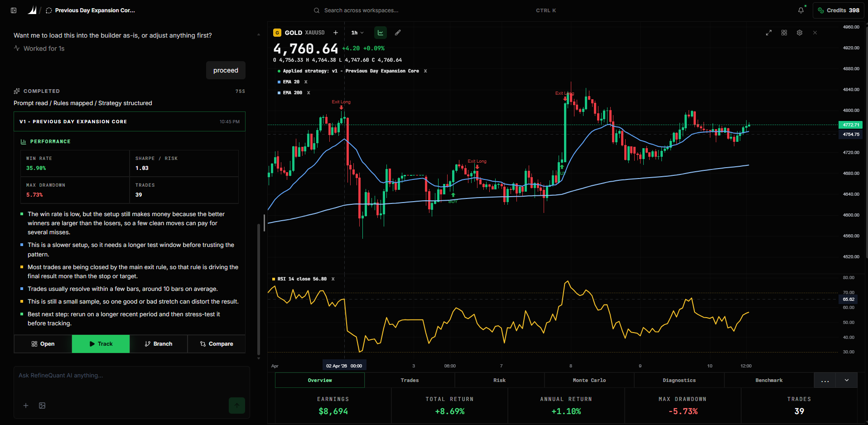Open the Previous Day Expansion Cor… workspace title

tap(95, 10)
